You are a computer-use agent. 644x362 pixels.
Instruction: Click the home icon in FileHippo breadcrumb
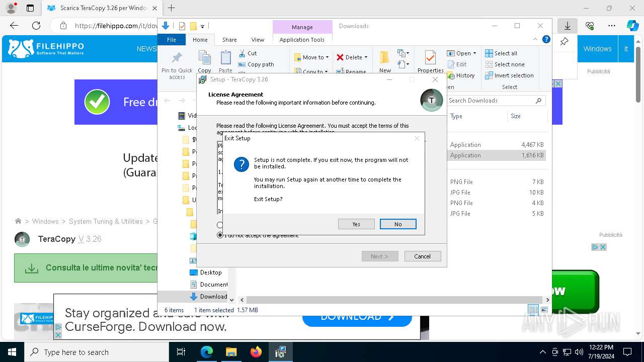pyautogui.click(x=18, y=221)
